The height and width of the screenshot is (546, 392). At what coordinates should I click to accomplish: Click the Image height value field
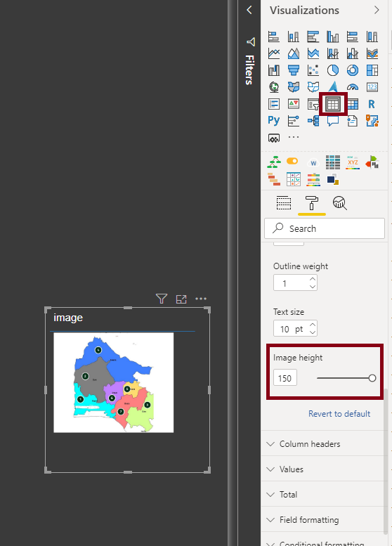coord(285,378)
